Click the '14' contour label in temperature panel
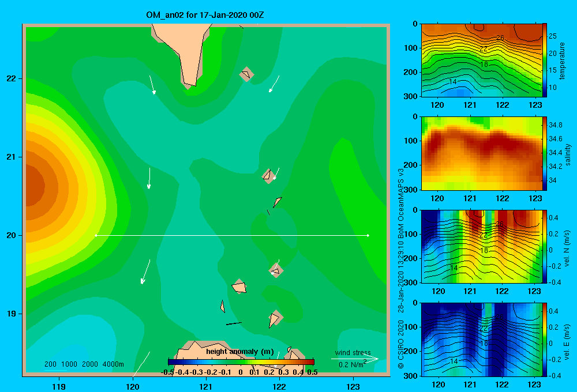This screenshot has width=577, height=392. pyautogui.click(x=453, y=82)
